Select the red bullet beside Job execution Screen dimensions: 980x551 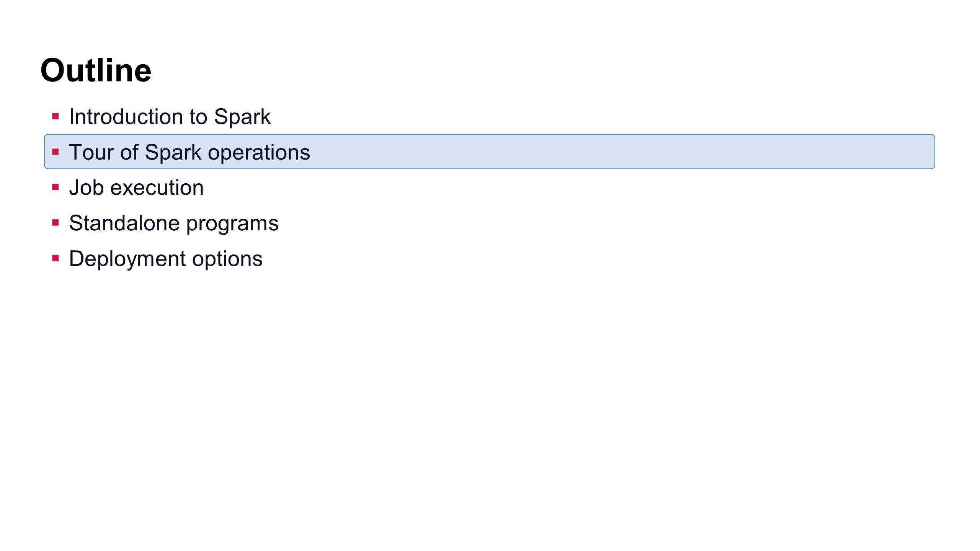point(56,187)
